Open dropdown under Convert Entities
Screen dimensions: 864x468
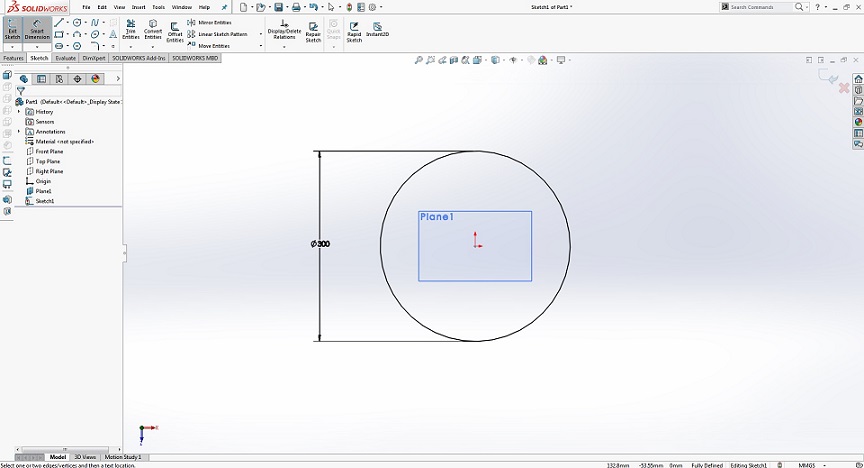click(x=153, y=47)
